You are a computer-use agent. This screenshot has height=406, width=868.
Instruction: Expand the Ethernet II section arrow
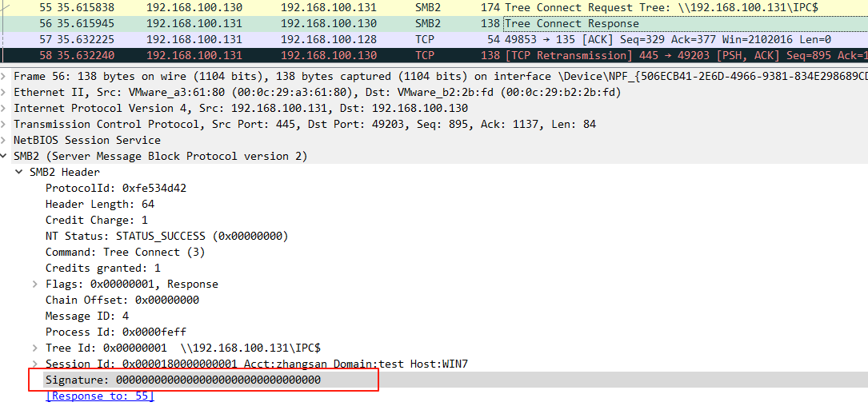(6, 92)
